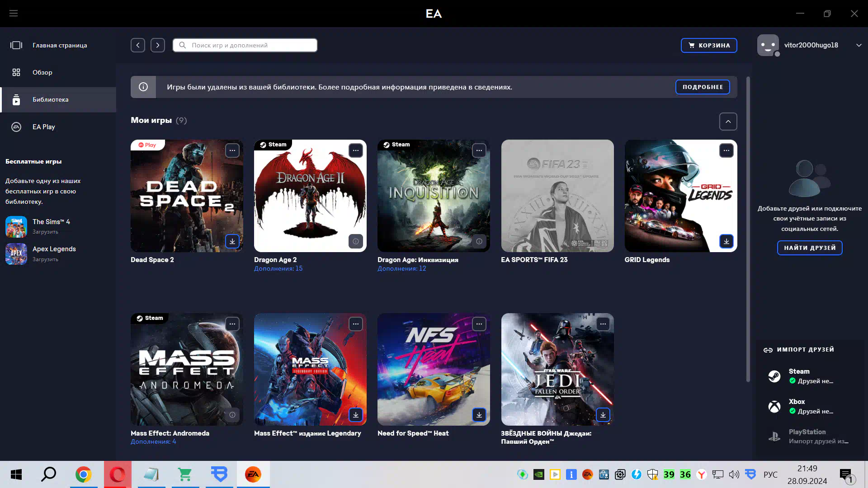Screen dimensions: 868x488
Task: Click the info icon in the notification banner
Action: tap(143, 87)
